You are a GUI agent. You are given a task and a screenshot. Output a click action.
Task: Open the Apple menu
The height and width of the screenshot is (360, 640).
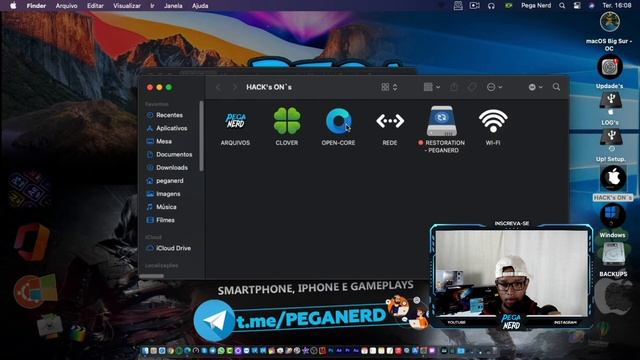point(13,6)
